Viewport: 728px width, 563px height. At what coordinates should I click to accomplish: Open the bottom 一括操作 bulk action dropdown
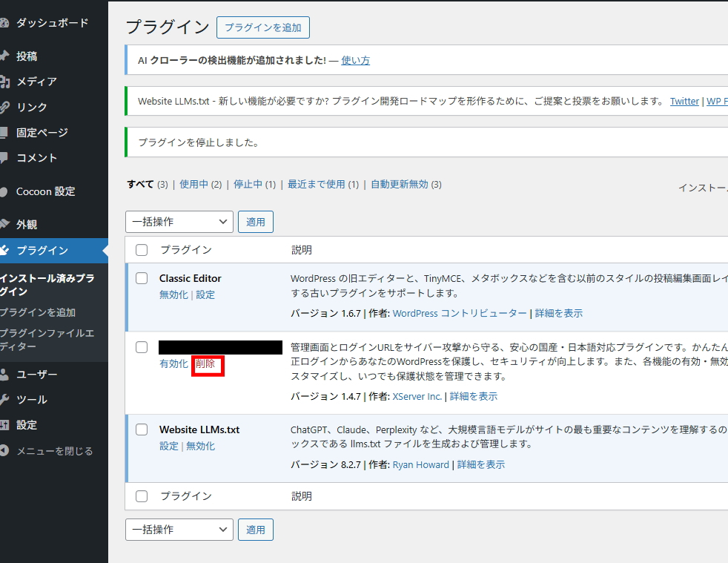[x=179, y=530]
